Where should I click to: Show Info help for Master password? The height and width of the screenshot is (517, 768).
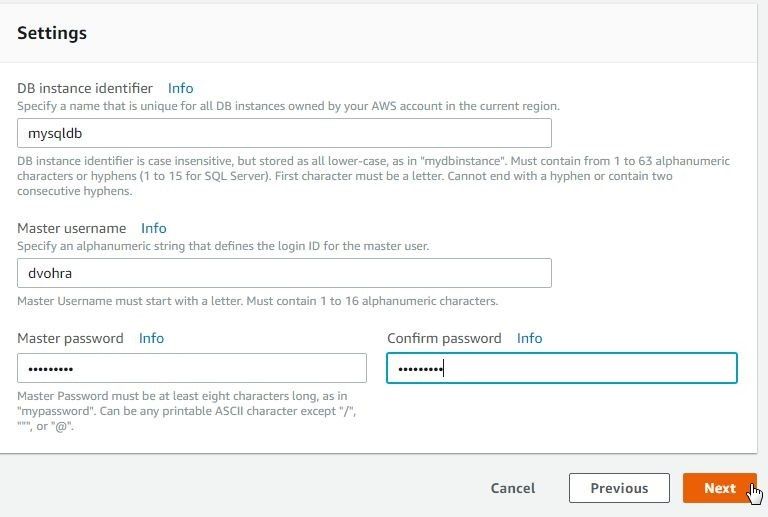pyautogui.click(x=151, y=338)
